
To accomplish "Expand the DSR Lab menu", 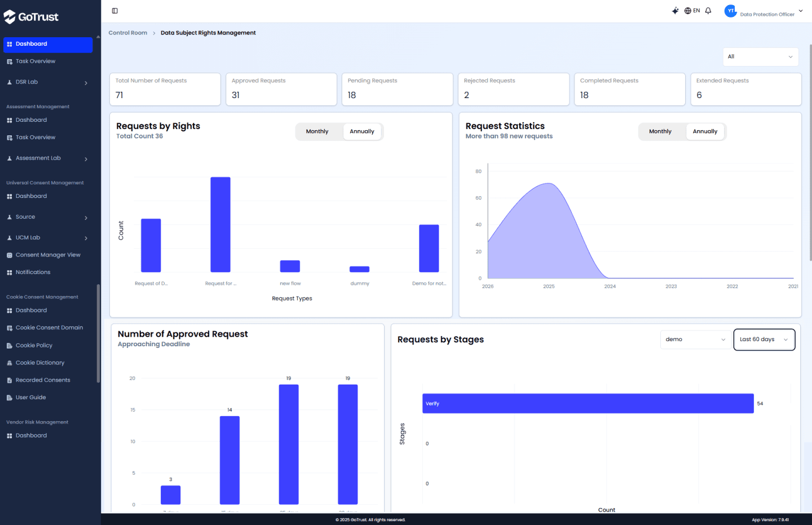I will 48,82.
